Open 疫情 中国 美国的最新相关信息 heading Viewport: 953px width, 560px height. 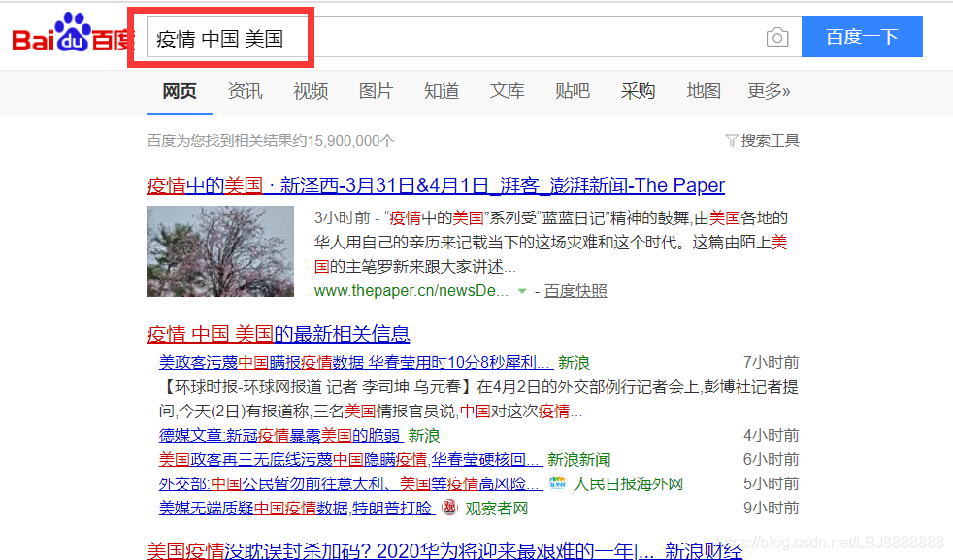pos(279,334)
